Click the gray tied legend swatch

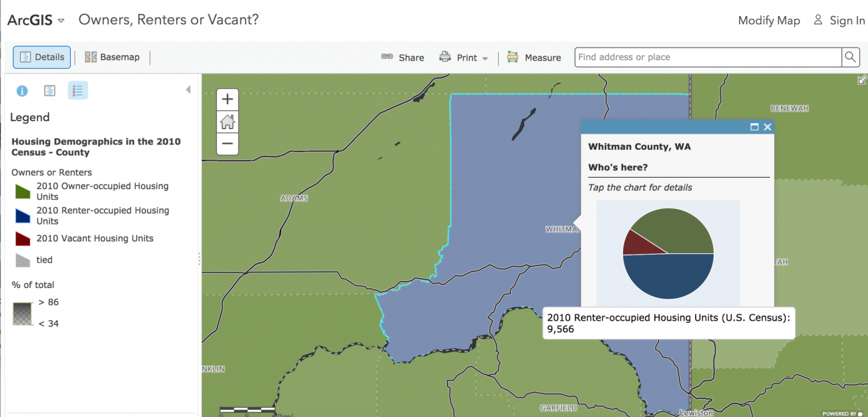[x=23, y=260]
